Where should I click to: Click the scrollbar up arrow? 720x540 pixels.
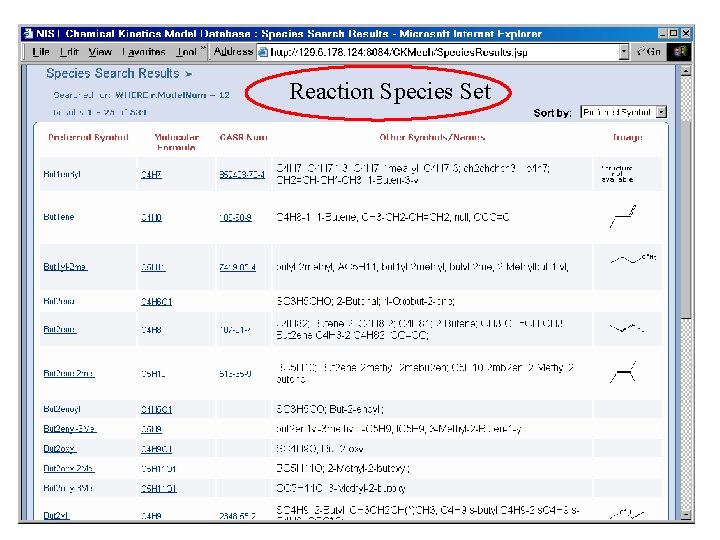(686, 71)
